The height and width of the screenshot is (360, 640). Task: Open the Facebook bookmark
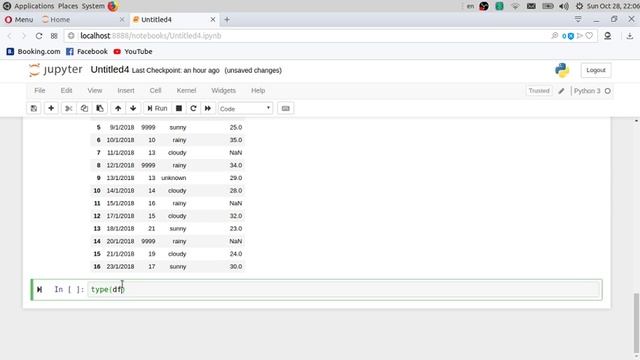[x=87, y=51]
